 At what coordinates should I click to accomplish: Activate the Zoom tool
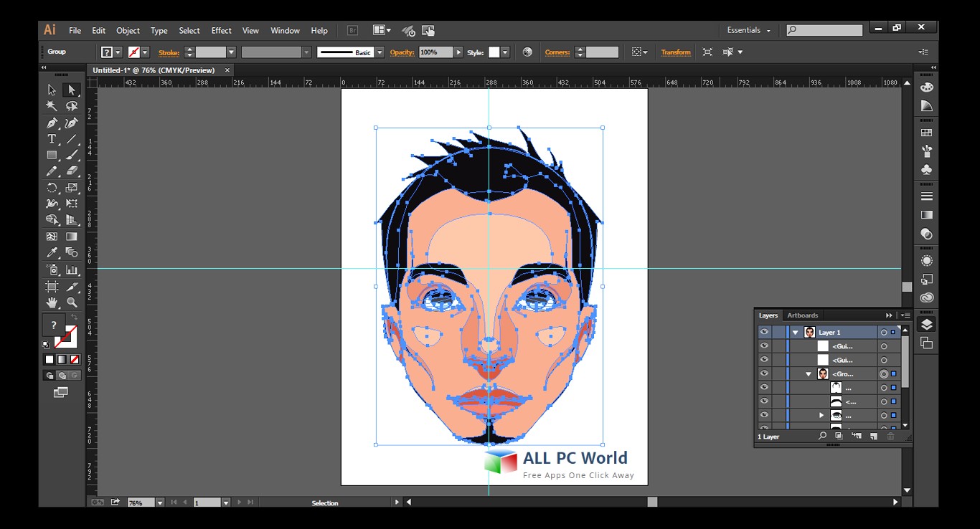click(x=71, y=302)
